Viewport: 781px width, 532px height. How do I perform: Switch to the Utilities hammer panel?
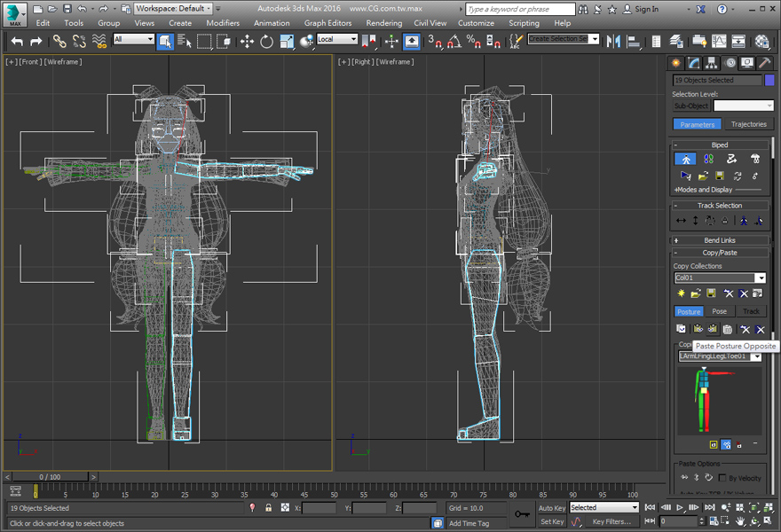764,63
